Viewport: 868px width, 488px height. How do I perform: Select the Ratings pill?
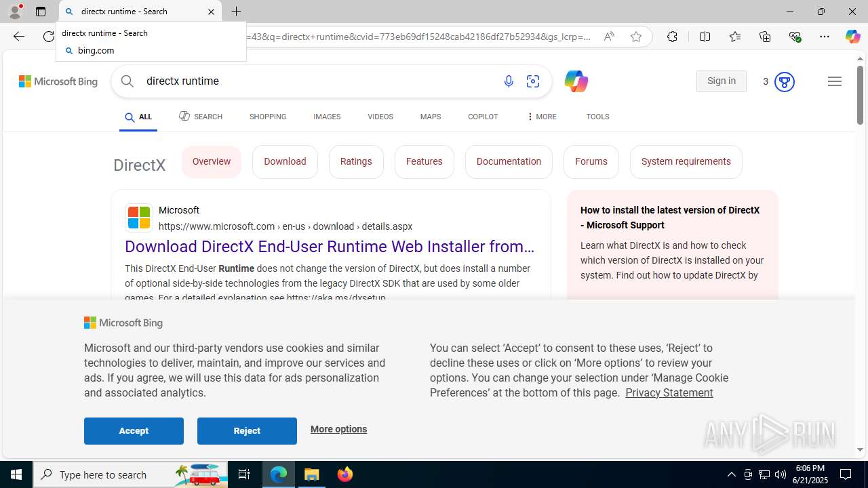pyautogui.click(x=356, y=162)
